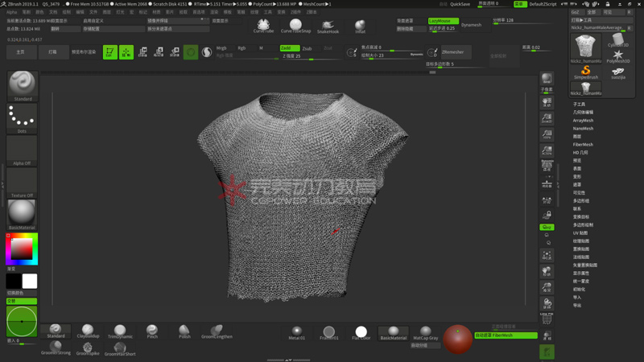This screenshot has width=644, height=362.
Task: Pick the GroomLengthen brush
Action: (216, 331)
